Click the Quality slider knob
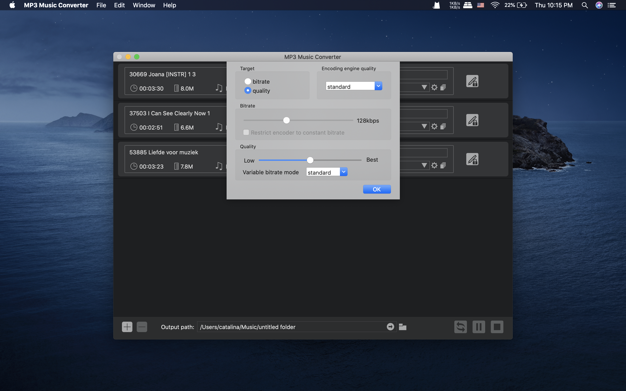 [x=310, y=160]
